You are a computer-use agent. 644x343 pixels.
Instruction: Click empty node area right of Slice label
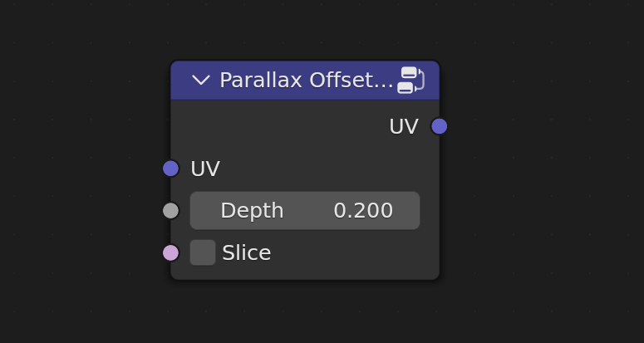click(353, 252)
